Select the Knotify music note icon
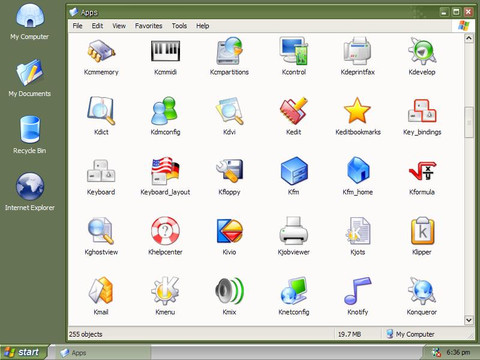Image resolution: width=480 pixels, height=360 pixels. [357, 291]
